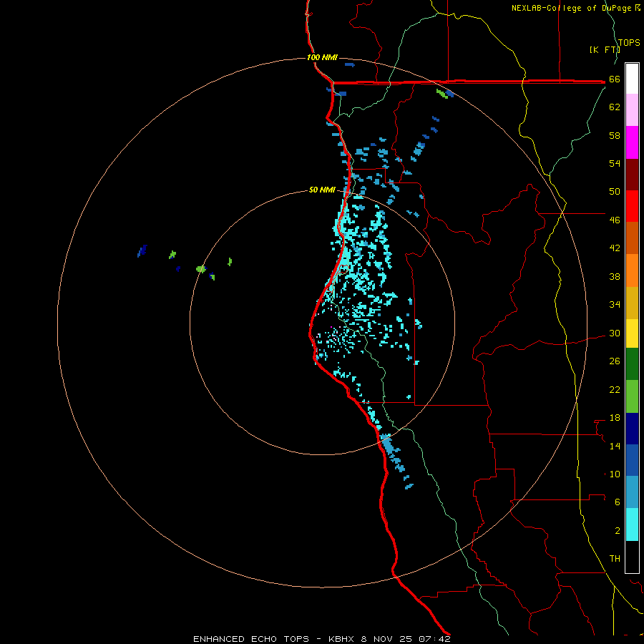Viewport: 644px width, 644px height.
Task: Click the bright red legend swatch
Action: 632,206
